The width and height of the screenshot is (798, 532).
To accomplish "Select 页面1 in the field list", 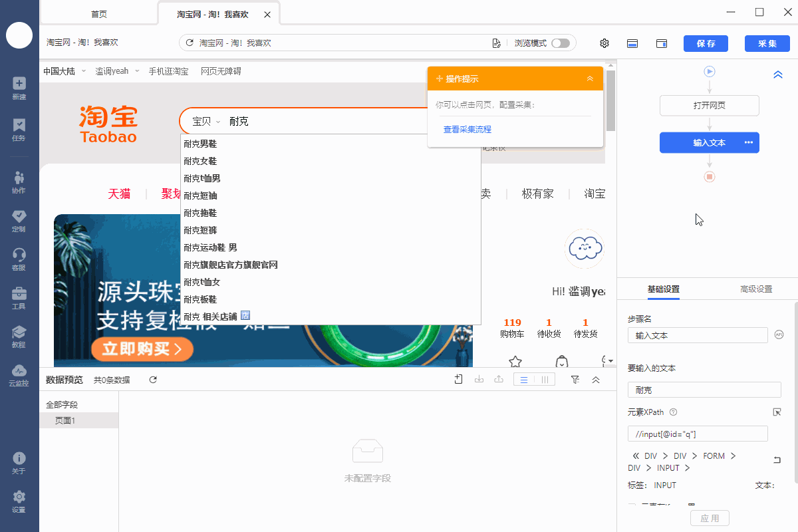I will [78, 420].
